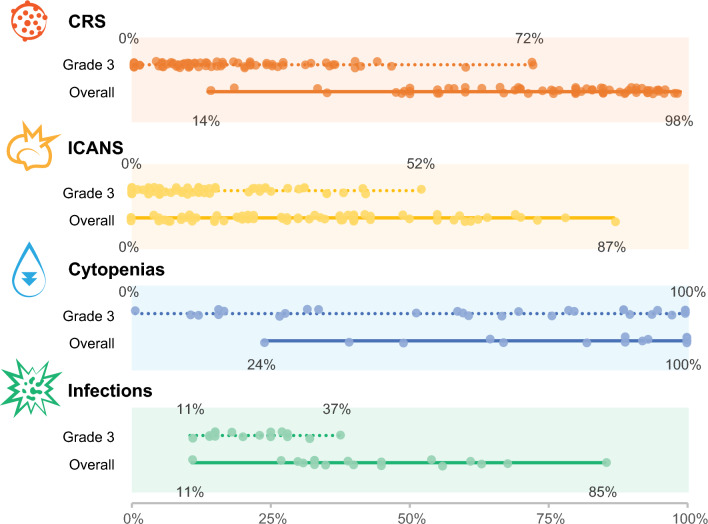Click the 85% Infections Overall maximum label

pyautogui.click(x=602, y=490)
